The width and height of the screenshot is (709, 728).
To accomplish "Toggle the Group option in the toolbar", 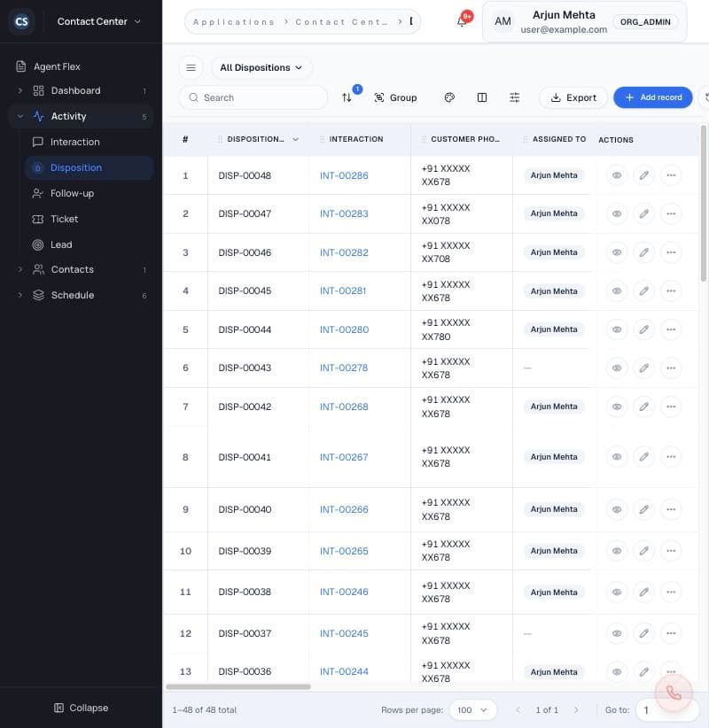I will (x=396, y=97).
